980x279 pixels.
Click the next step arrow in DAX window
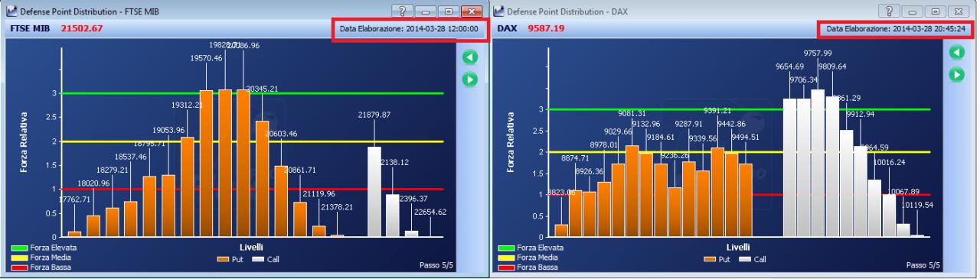tap(956, 73)
